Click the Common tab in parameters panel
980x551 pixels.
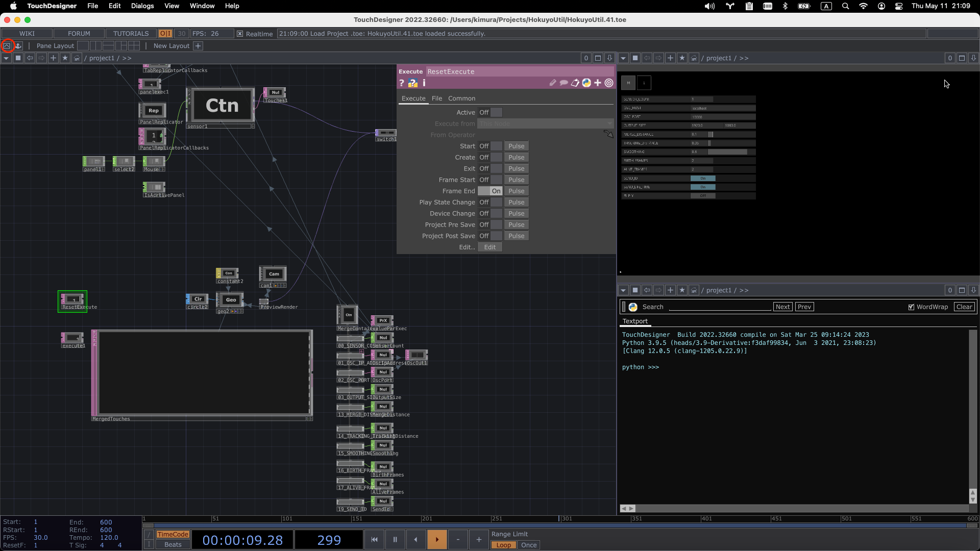[462, 97]
